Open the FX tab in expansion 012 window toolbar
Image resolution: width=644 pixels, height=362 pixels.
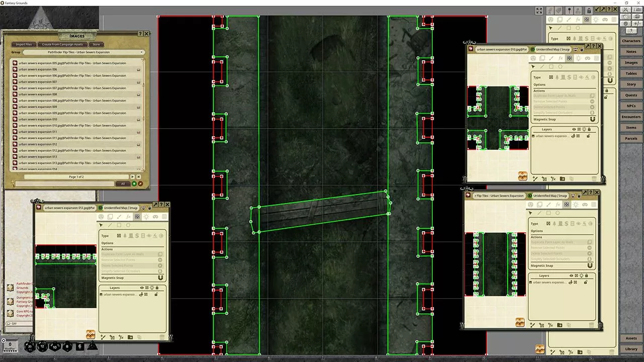128,216
